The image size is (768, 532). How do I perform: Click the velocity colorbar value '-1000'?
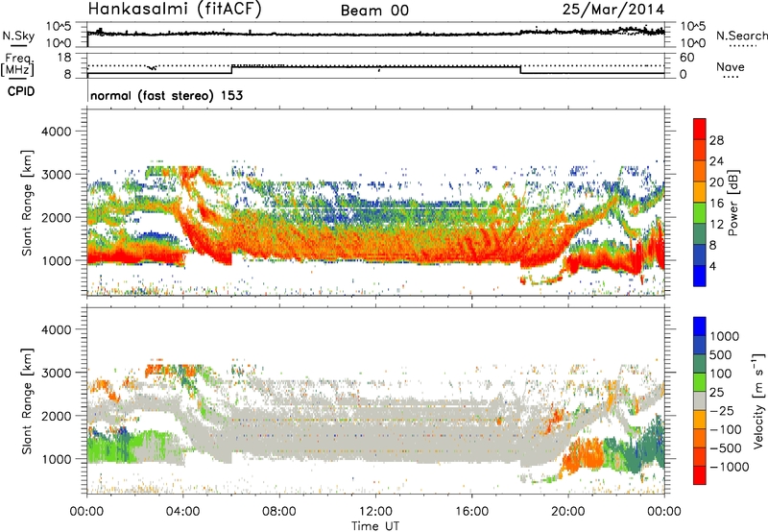pos(729,467)
